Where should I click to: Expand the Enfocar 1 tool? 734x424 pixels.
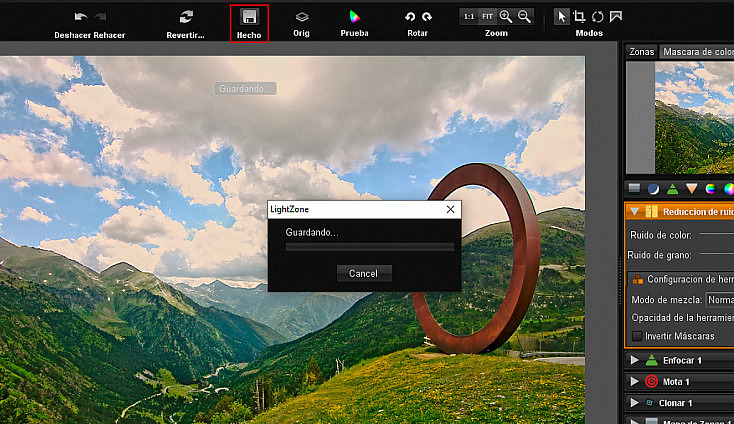point(634,360)
